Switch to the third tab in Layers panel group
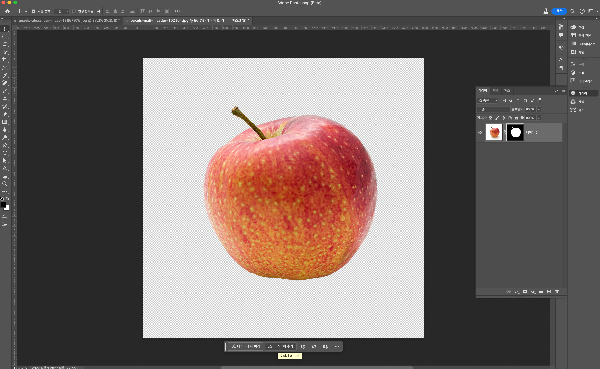Screen dimensions: 600x369 pyautogui.click(x=507, y=91)
